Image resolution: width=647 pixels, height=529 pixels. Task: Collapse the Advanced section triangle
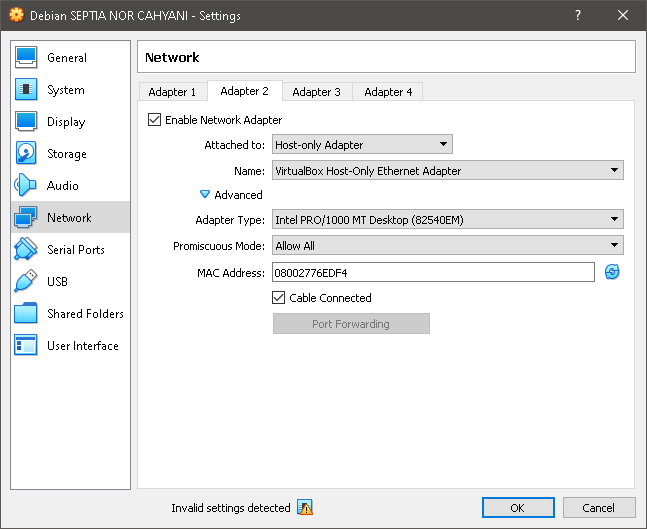pyautogui.click(x=205, y=194)
